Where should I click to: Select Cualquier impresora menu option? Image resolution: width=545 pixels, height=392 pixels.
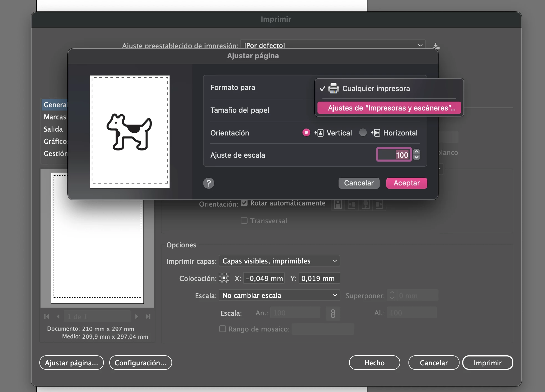[376, 89]
